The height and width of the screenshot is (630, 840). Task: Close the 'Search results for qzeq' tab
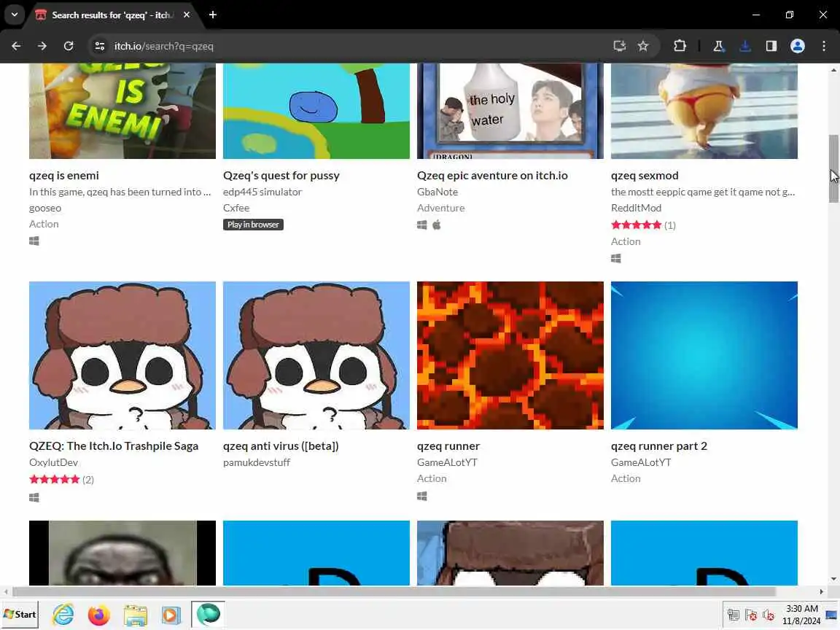[x=187, y=15]
